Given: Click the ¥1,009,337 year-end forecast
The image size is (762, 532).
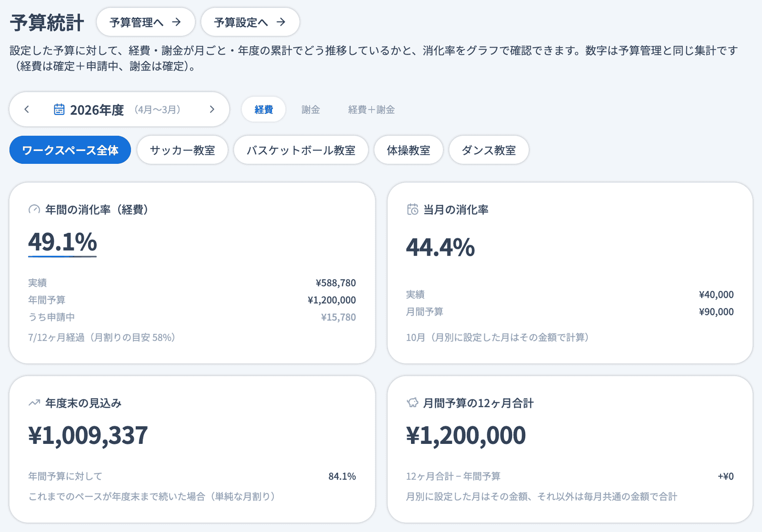Looking at the screenshot, I should point(88,435).
